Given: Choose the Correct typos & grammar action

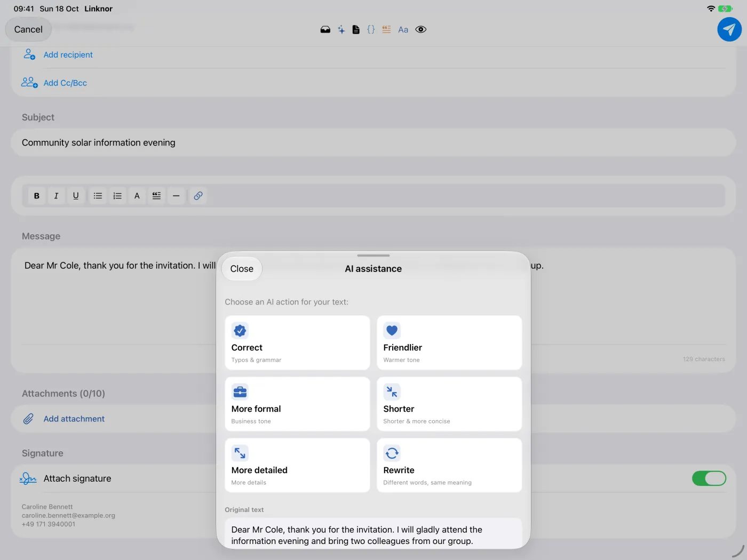Looking at the screenshot, I should pos(297,343).
